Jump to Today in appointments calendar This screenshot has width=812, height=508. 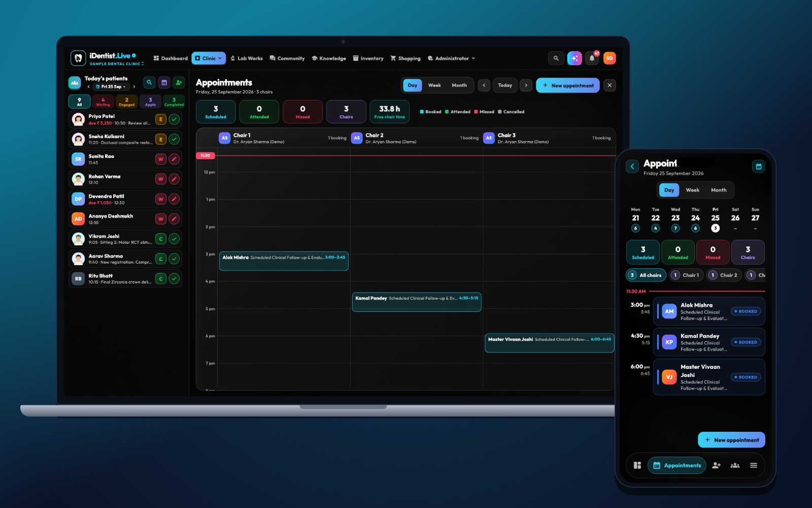(505, 85)
